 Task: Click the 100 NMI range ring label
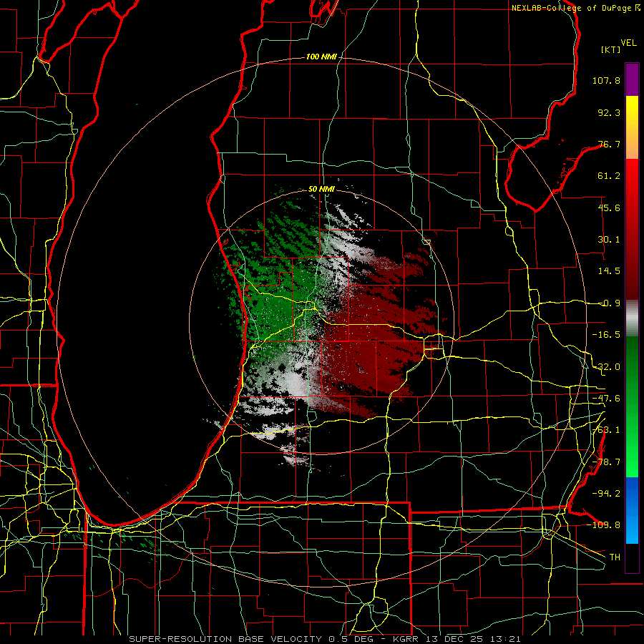[x=321, y=57]
